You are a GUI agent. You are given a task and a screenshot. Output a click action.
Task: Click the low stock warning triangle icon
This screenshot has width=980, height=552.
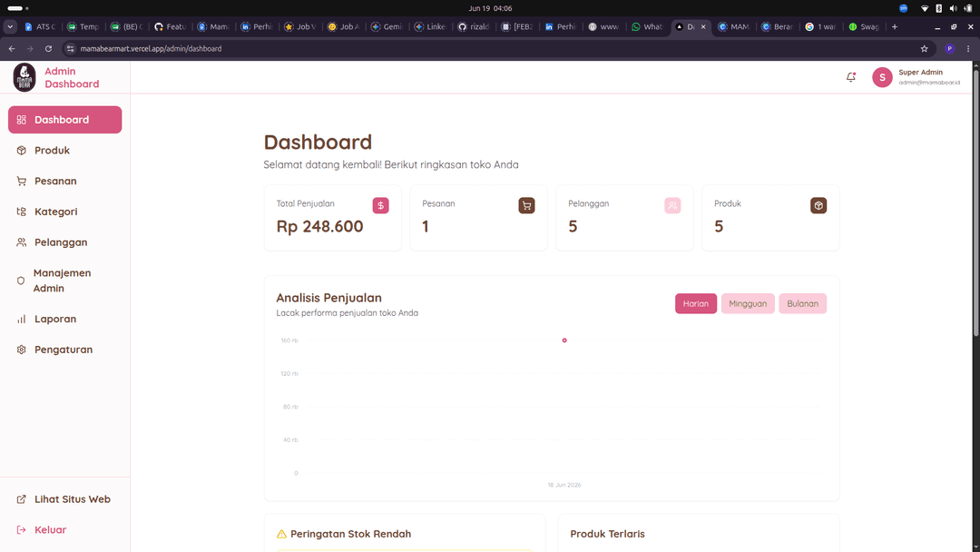[281, 534]
